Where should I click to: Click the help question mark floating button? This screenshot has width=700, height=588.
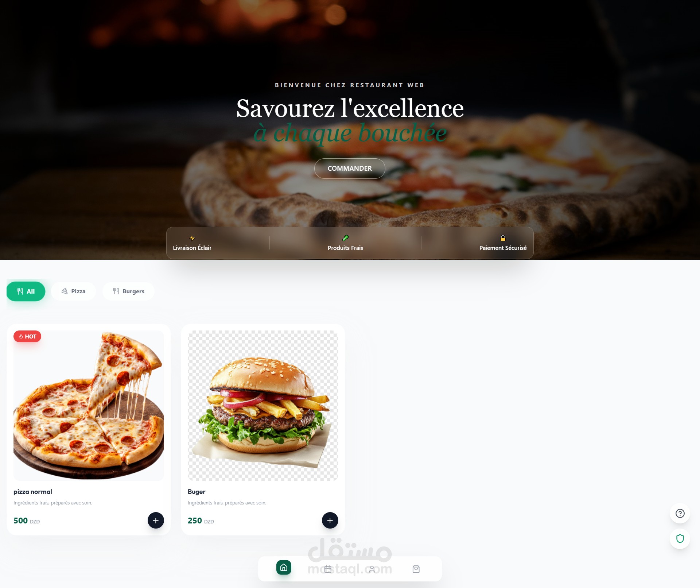tap(680, 514)
